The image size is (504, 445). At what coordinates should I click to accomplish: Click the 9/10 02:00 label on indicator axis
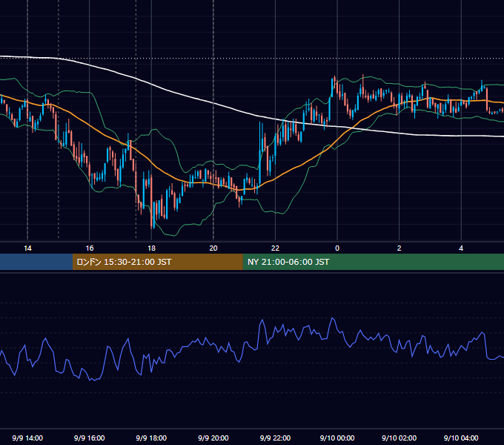tap(399, 438)
